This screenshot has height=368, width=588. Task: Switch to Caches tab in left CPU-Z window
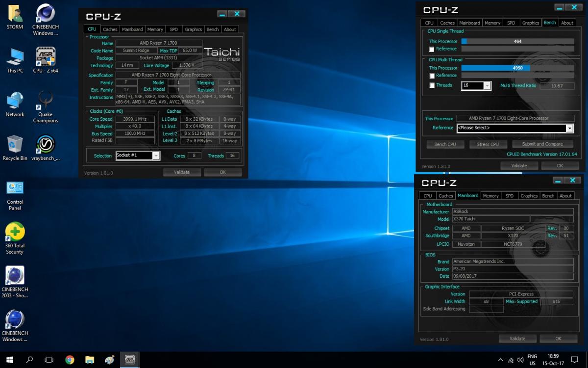click(x=110, y=29)
